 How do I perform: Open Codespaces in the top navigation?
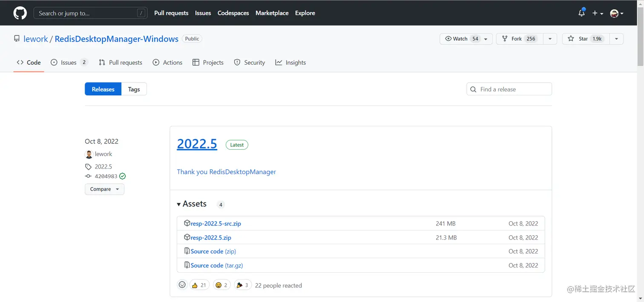[x=233, y=13]
